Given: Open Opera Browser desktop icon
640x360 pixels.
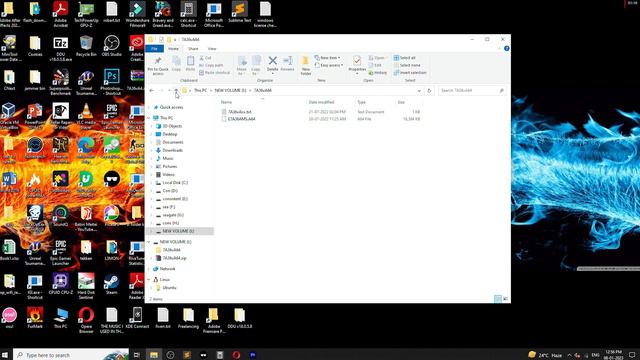Looking at the screenshot, I should tap(86, 321).
